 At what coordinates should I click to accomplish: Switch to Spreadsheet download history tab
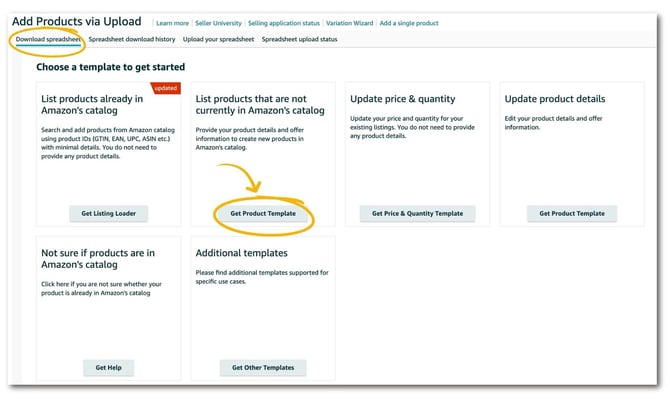[x=132, y=39]
